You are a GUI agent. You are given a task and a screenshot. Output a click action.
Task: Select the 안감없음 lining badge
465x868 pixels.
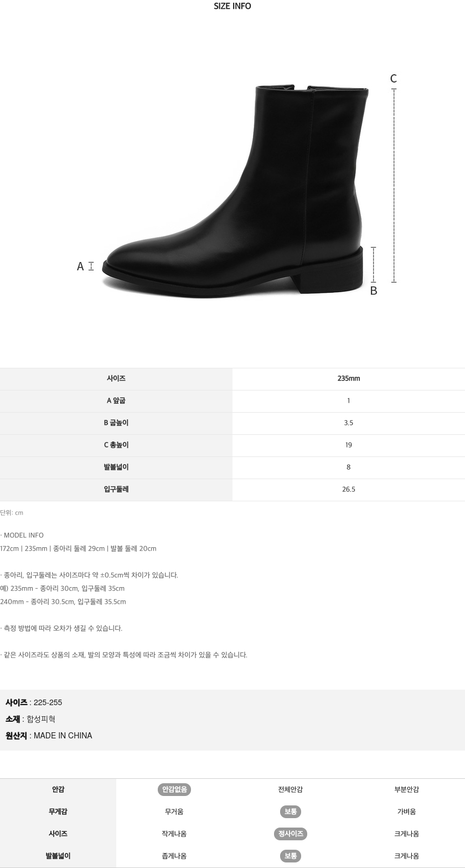coord(174,789)
